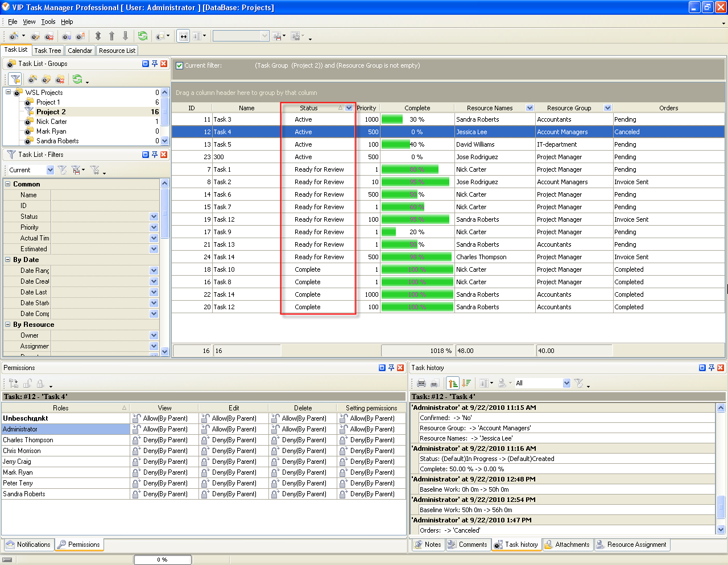728x565 pixels.
Task: Click the progress bar in the bottom status bar
Action: click(x=162, y=559)
